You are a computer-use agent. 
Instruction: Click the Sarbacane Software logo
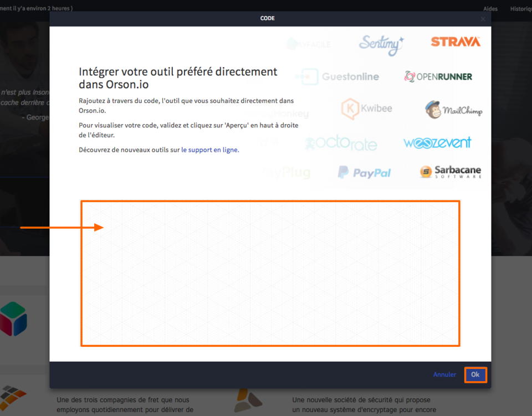[x=451, y=172]
